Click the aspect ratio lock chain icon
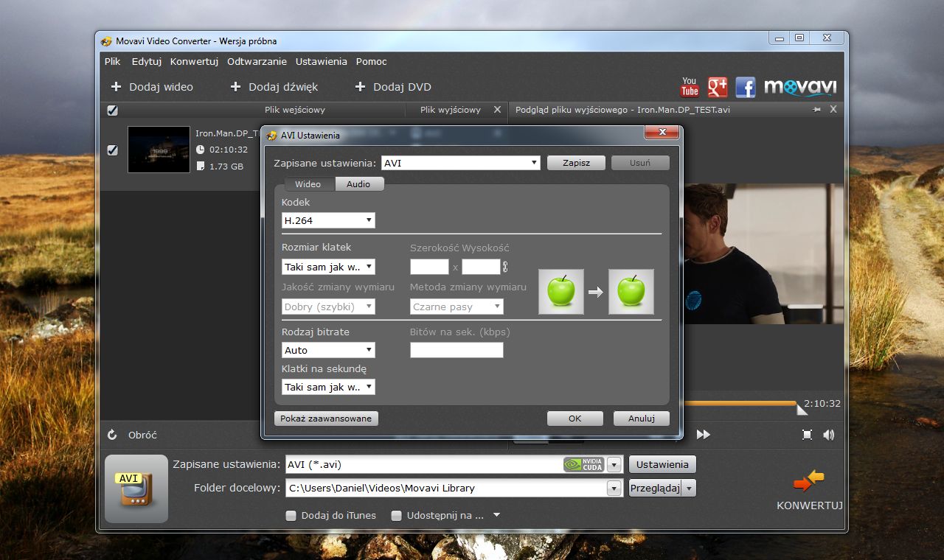Image resolution: width=944 pixels, height=560 pixels. (505, 267)
